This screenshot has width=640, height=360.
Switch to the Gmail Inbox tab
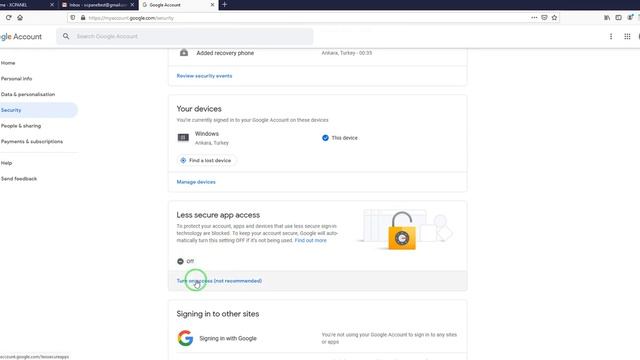pyautogui.click(x=98, y=5)
